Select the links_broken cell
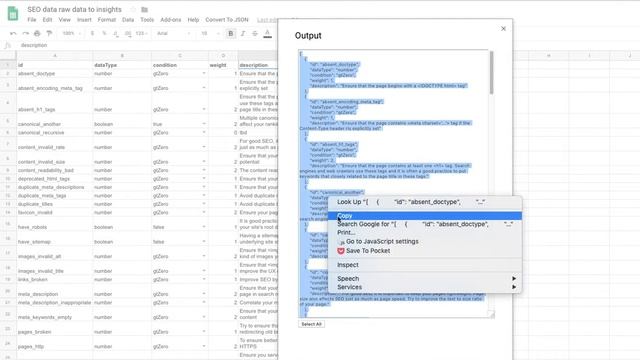Screen dimensions: 640x360 (x=55, y=280)
